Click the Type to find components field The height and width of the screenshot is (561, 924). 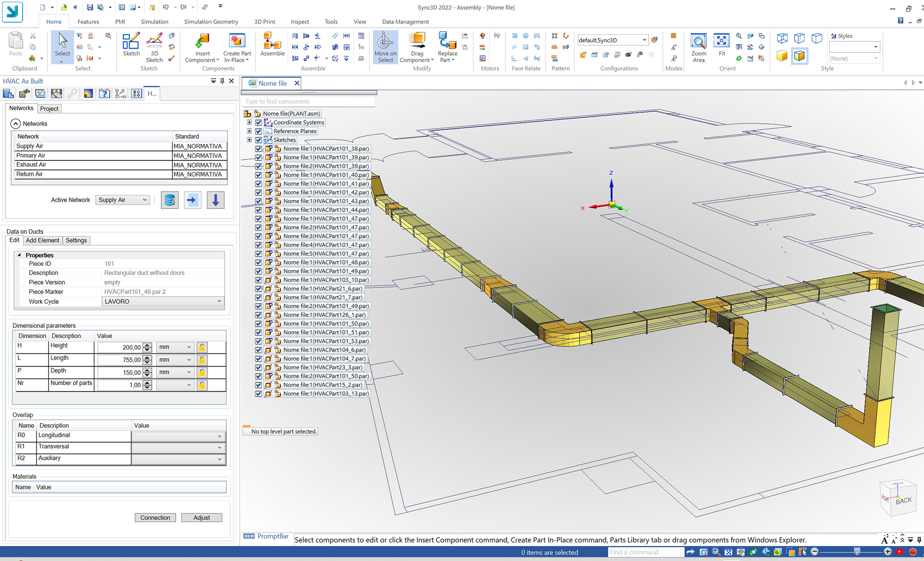tap(308, 102)
